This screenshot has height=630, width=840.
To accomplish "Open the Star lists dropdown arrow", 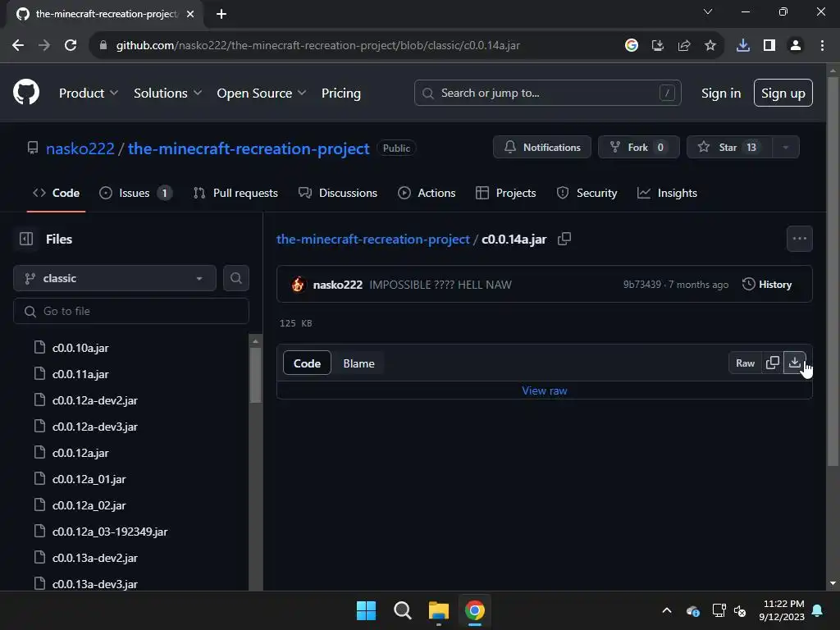I will (785, 148).
